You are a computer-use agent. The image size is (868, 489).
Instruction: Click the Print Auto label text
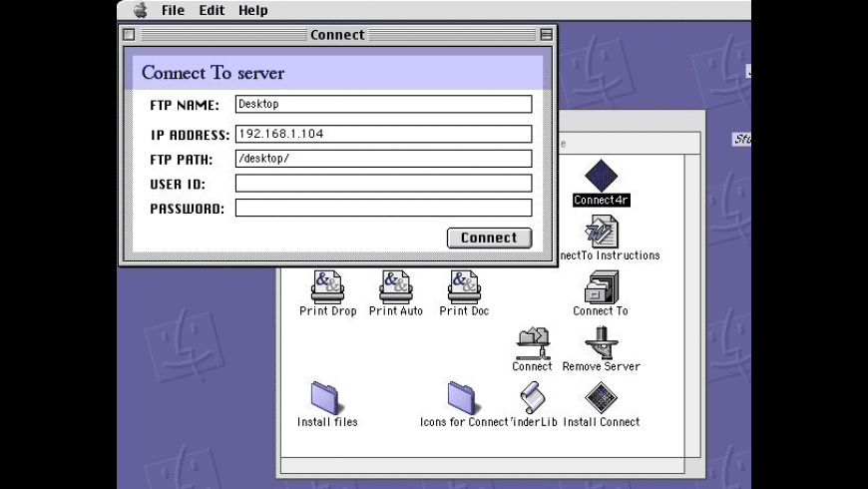pyautogui.click(x=396, y=311)
